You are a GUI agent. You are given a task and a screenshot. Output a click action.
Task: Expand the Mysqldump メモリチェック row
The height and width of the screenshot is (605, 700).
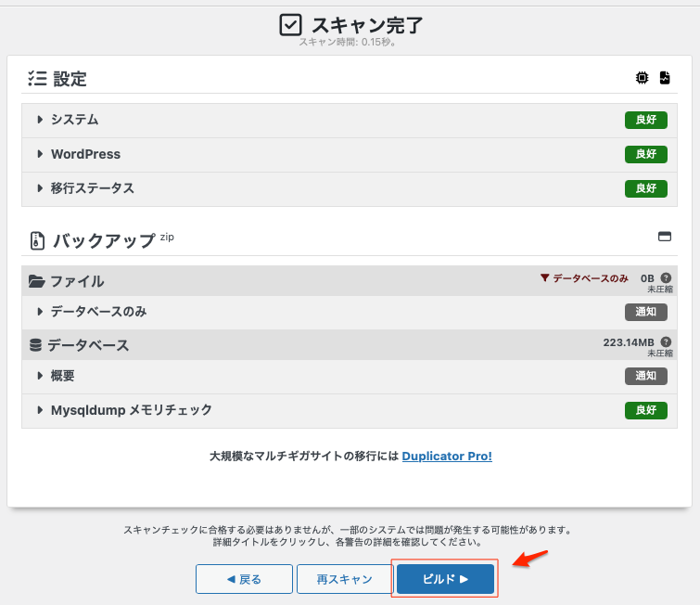(x=131, y=409)
